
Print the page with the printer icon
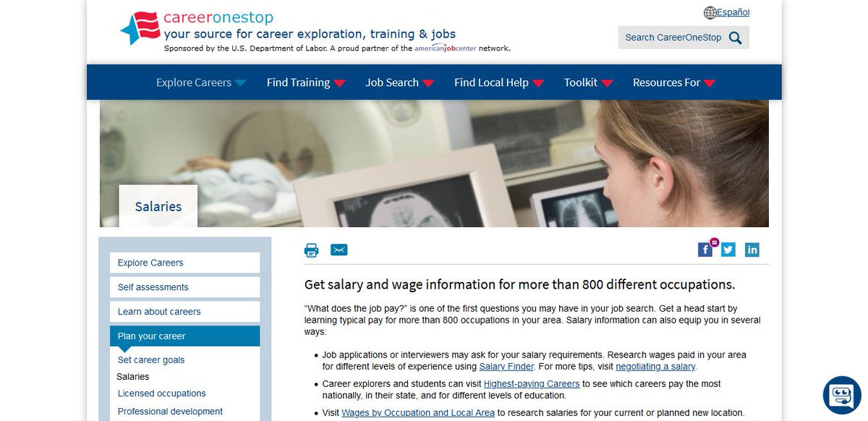312,250
